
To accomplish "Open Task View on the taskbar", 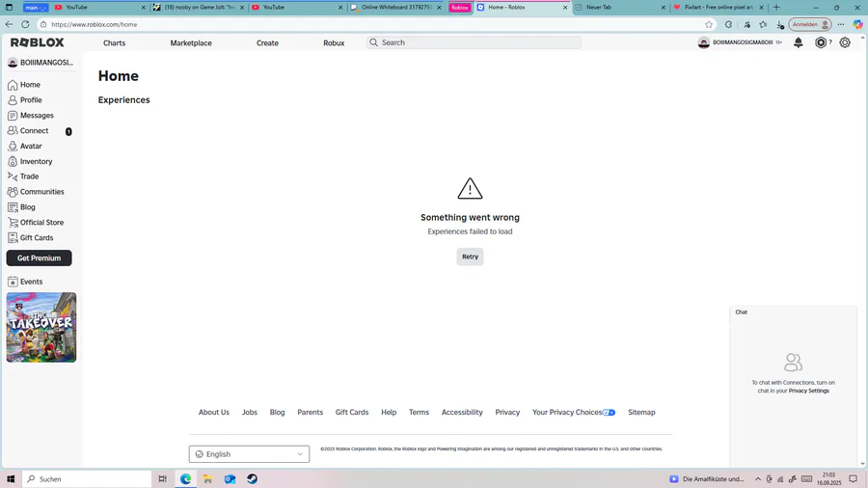I will pos(163,479).
